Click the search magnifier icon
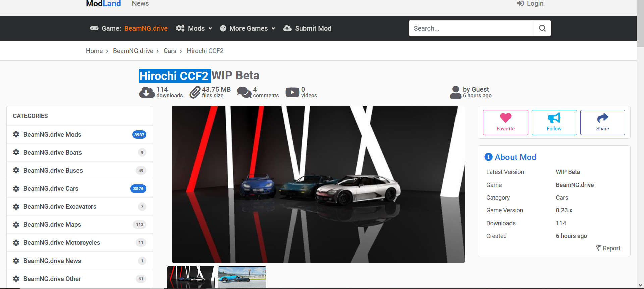This screenshot has height=289, width=644. tap(542, 28)
